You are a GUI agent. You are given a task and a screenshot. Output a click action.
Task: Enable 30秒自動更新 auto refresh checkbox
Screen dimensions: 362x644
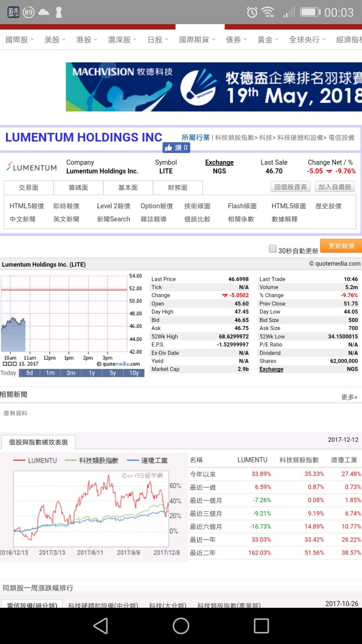coord(273,249)
